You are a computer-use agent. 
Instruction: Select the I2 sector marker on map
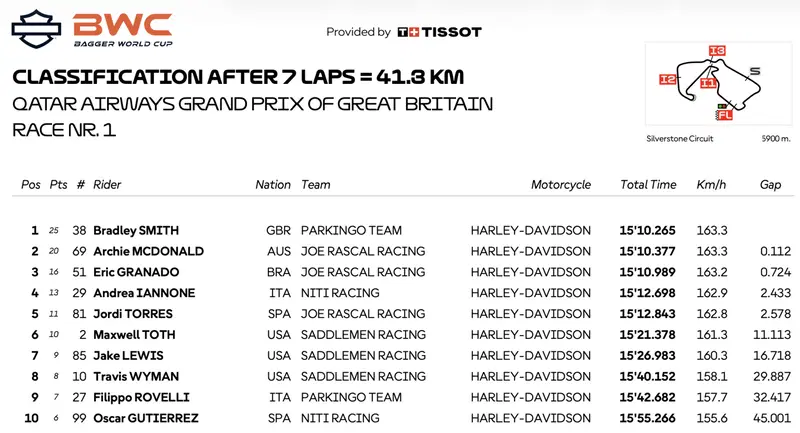tap(667, 79)
